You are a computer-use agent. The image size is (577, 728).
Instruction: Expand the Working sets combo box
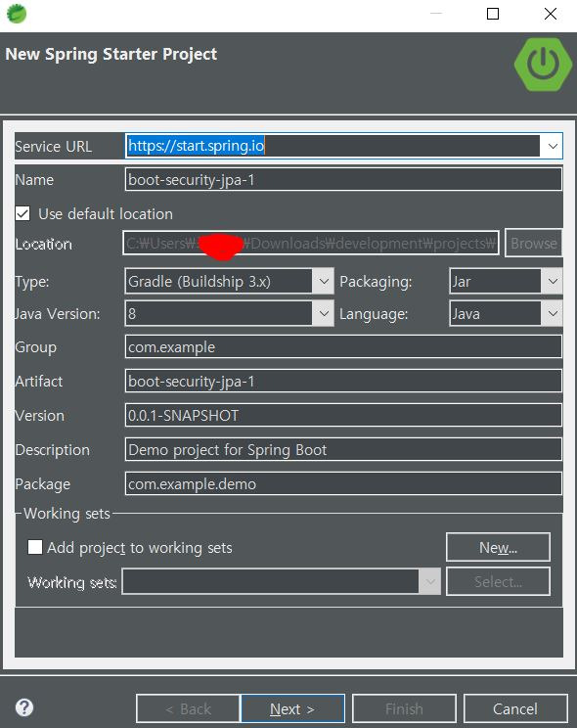click(281, 581)
